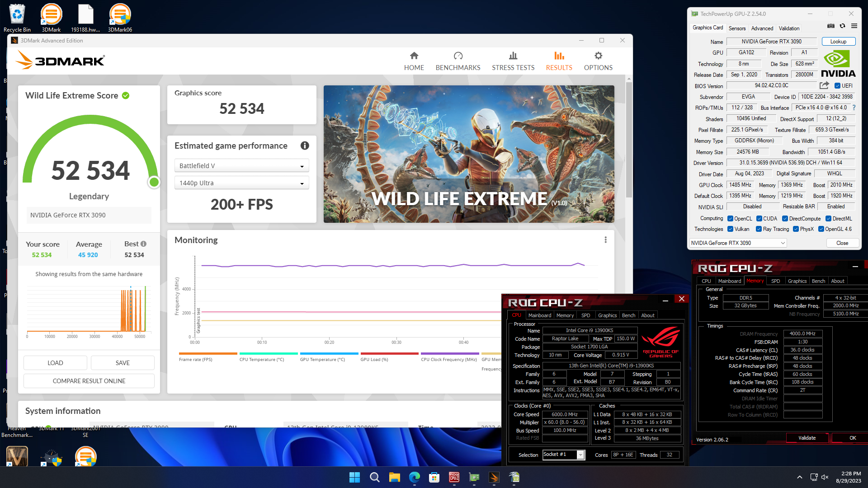Click the GPU Temperature blue legend bar

(x=329, y=353)
